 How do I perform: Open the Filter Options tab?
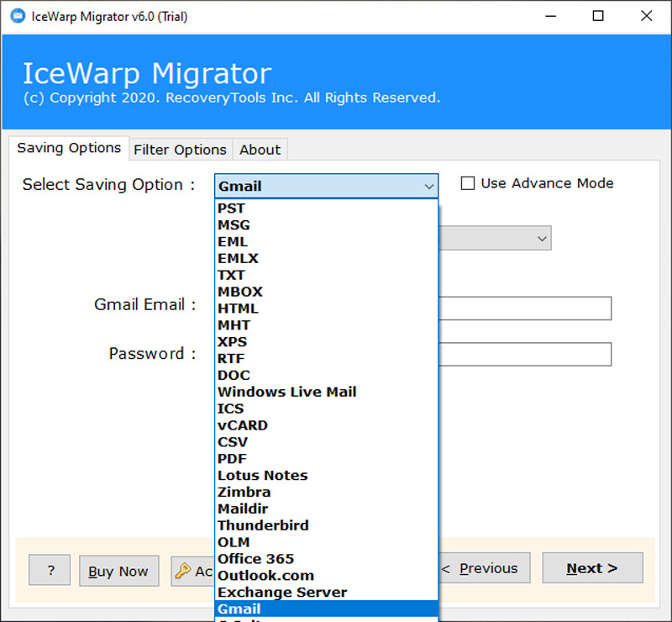pyautogui.click(x=180, y=150)
